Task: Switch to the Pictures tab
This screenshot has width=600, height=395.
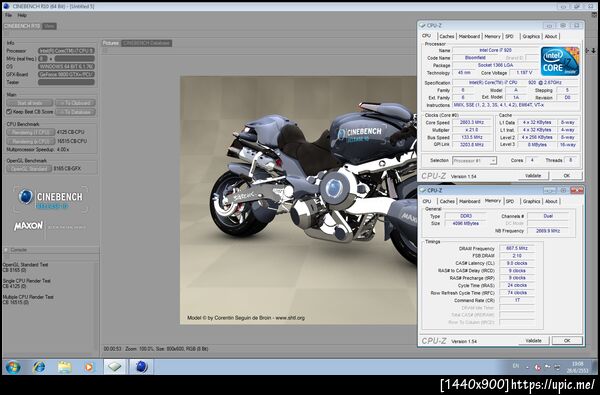Action: (111, 43)
